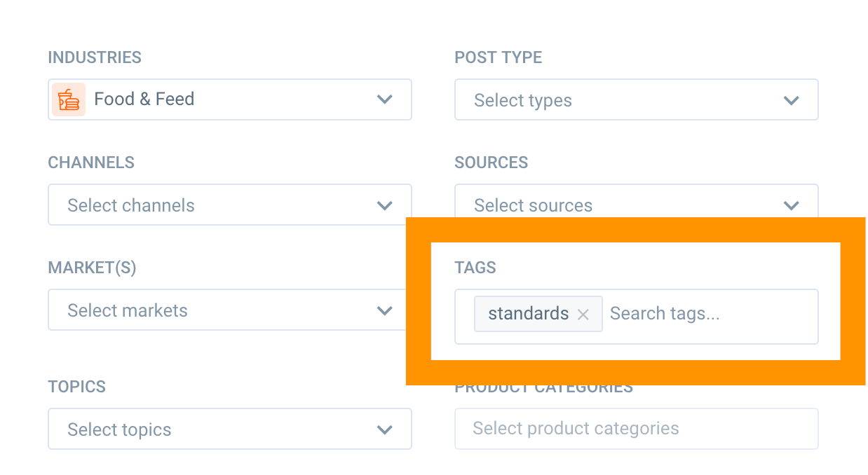Click the Select product categories field
The height and width of the screenshot is (475, 868).
tap(636, 429)
